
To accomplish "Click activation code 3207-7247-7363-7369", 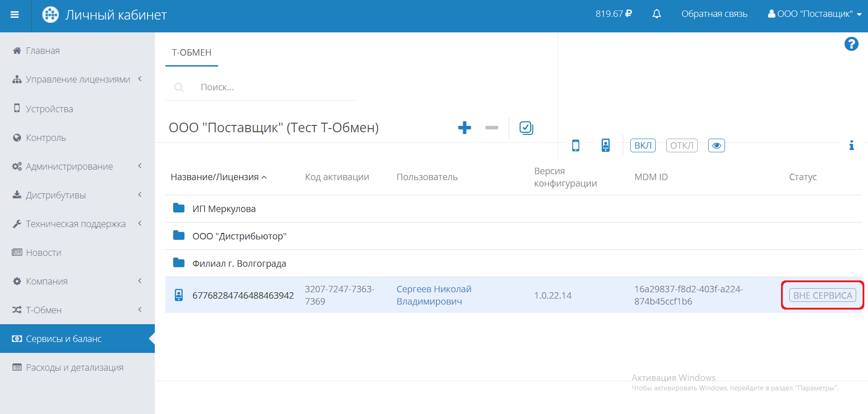I will pyautogui.click(x=340, y=295).
